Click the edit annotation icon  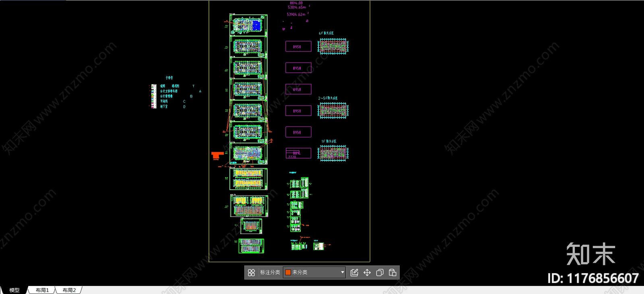pyautogui.click(x=354, y=273)
